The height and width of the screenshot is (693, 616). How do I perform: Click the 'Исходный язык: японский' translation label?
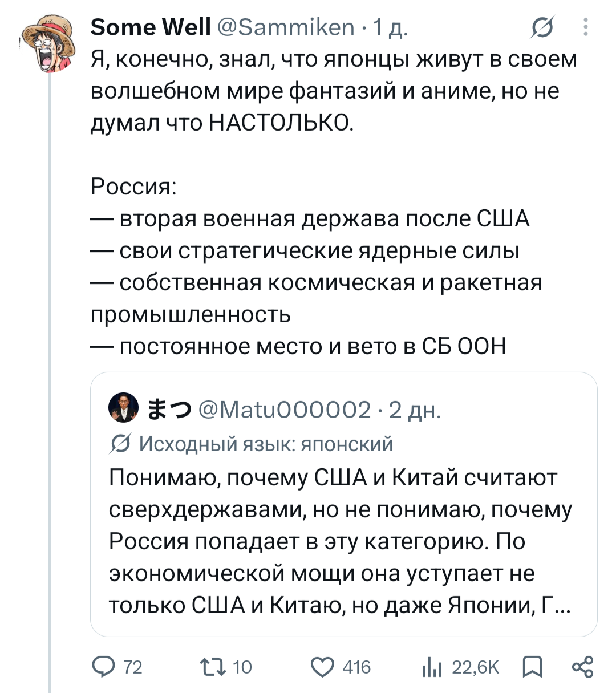tap(266, 444)
